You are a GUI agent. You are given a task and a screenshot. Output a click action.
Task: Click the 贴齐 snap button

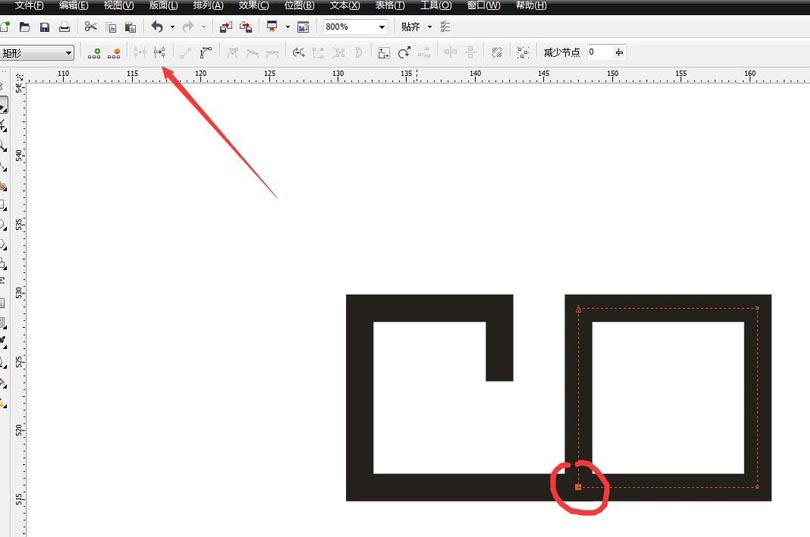click(411, 27)
